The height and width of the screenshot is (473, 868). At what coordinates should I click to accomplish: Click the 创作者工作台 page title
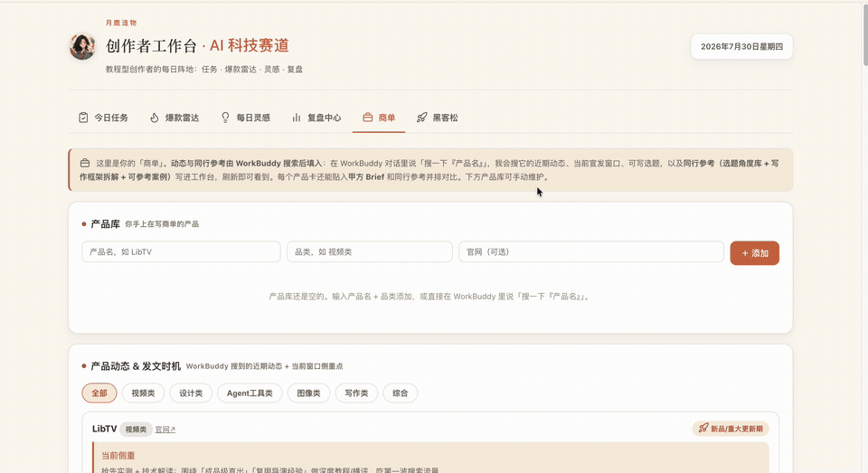tap(151, 46)
